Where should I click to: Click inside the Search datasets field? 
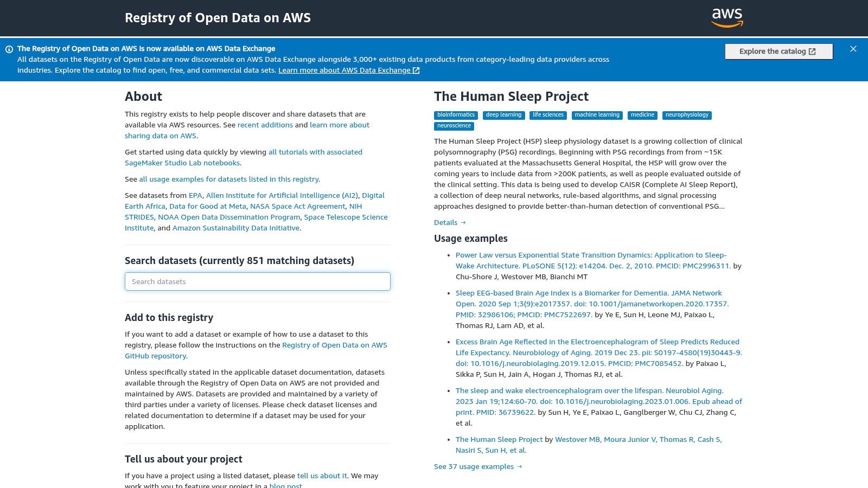pyautogui.click(x=257, y=281)
